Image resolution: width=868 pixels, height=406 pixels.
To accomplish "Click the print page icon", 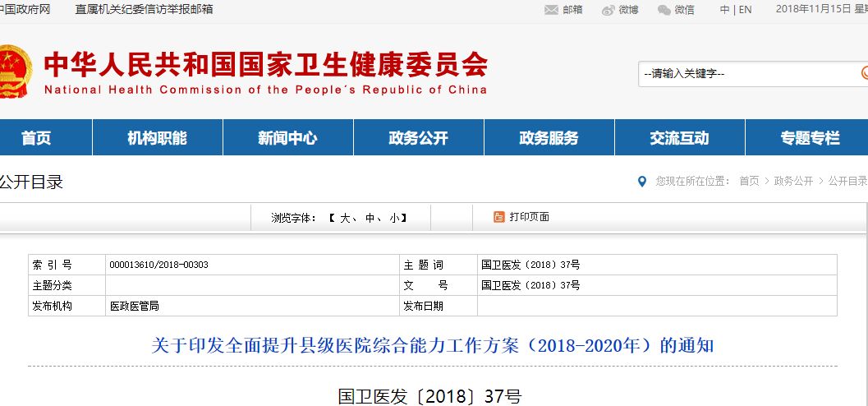I will (x=498, y=217).
